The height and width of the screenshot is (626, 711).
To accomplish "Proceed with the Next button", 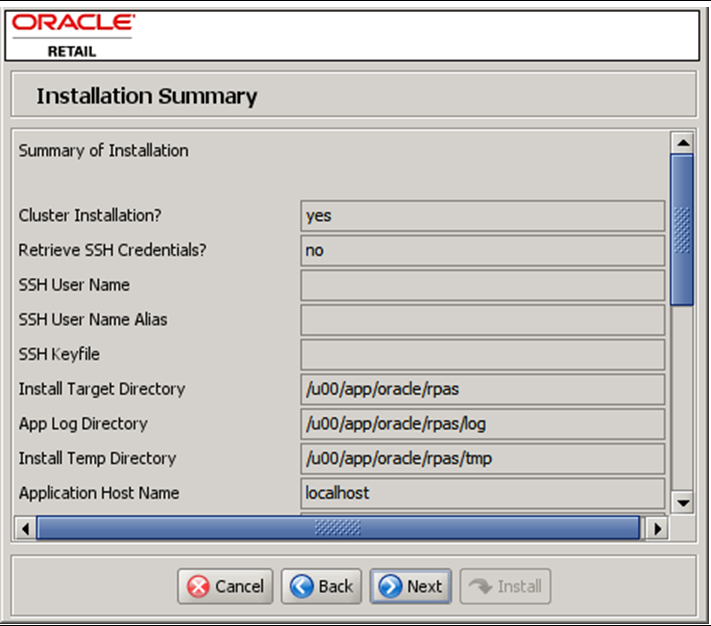I will coord(410,586).
